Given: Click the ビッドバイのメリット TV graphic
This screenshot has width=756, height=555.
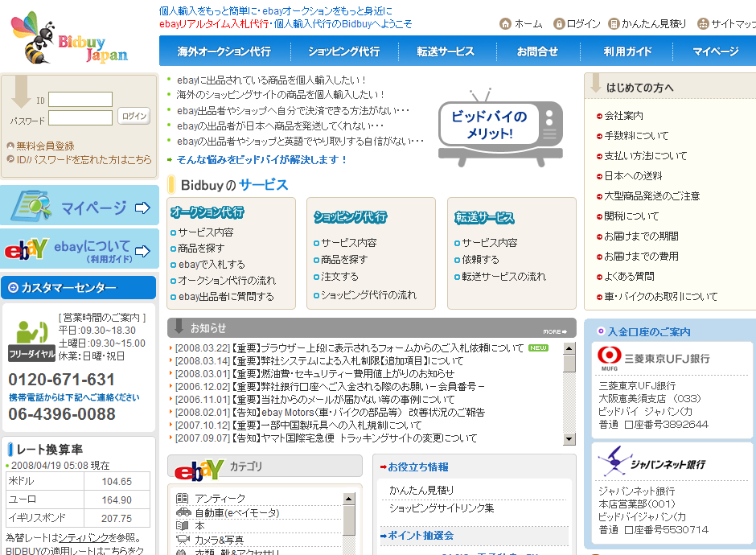Looking at the screenshot, I should [x=500, y=128].
